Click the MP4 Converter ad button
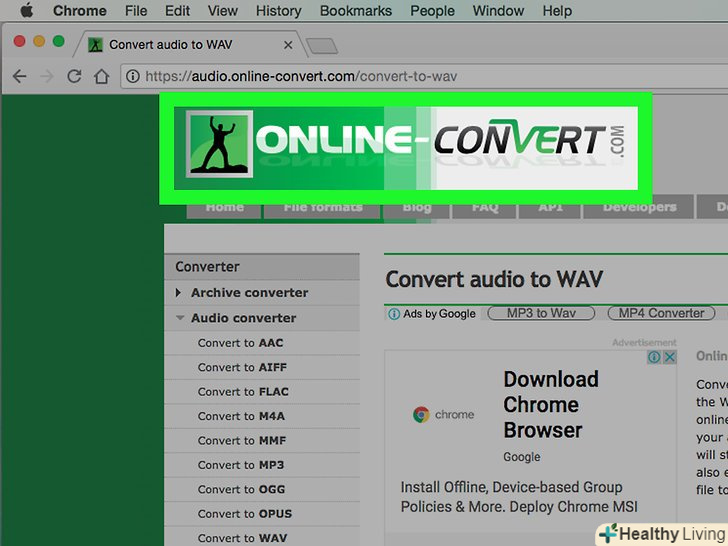The width and height of the screenshot is (728, 546). pos(661,313)
